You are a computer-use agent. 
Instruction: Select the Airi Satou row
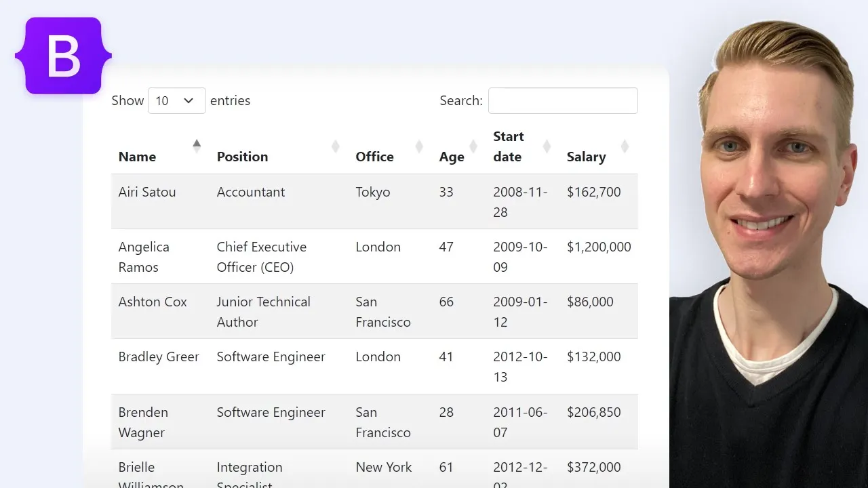(374, 201)
